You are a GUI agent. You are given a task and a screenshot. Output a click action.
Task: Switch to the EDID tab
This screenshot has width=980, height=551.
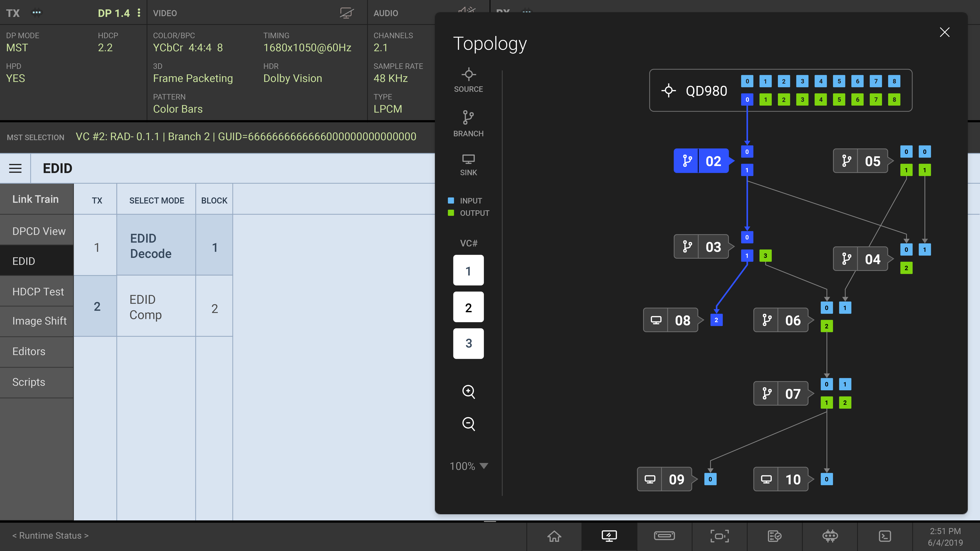pyautogui.click(x=37, y=261)
